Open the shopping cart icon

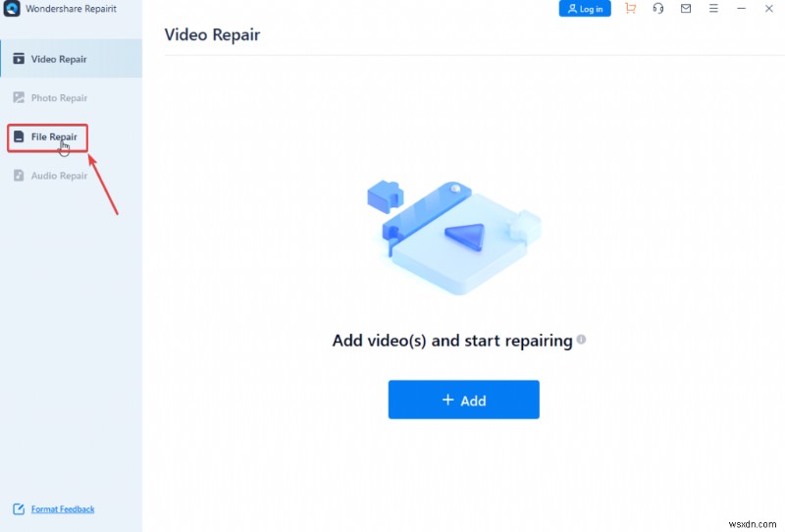(630, 9)
